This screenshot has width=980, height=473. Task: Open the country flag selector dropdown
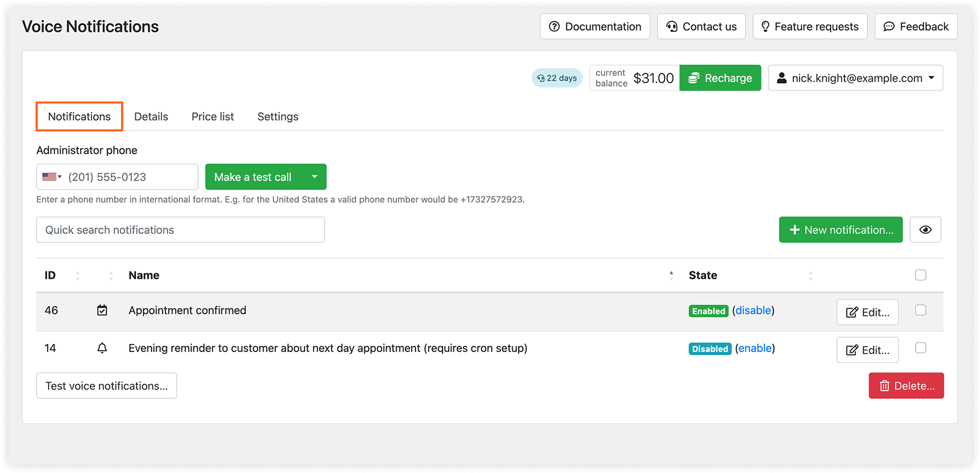point(52,177)
